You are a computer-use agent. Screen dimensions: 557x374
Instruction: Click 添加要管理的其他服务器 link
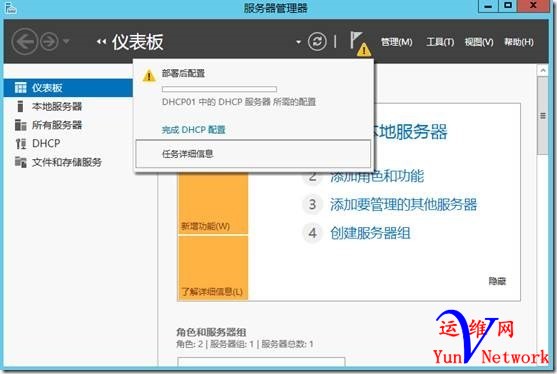pyautogui.click(x=404, y=205)
